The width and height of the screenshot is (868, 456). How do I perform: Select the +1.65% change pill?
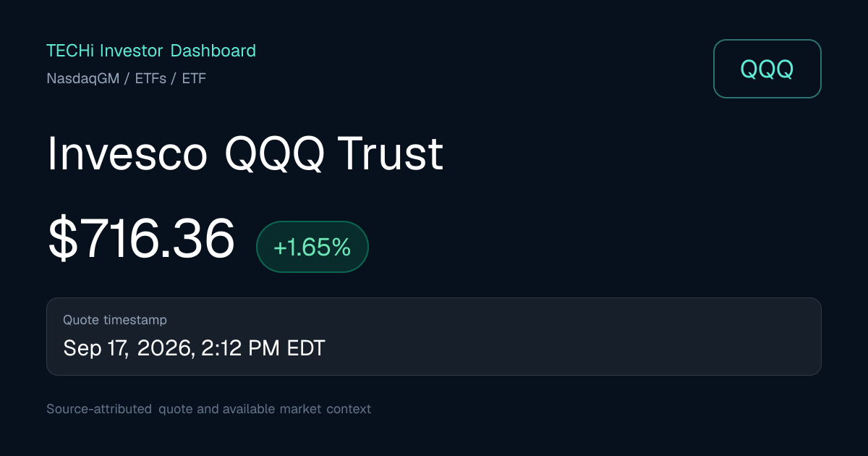pos(312,247)
